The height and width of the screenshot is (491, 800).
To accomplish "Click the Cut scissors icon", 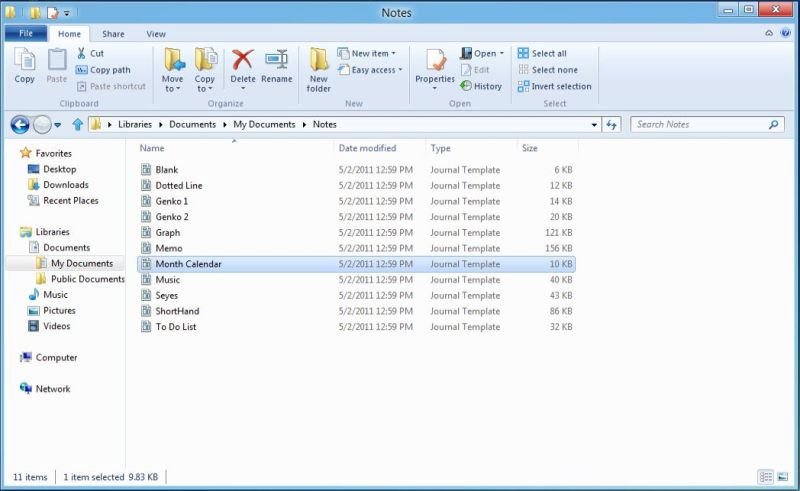I will point(82,54).
